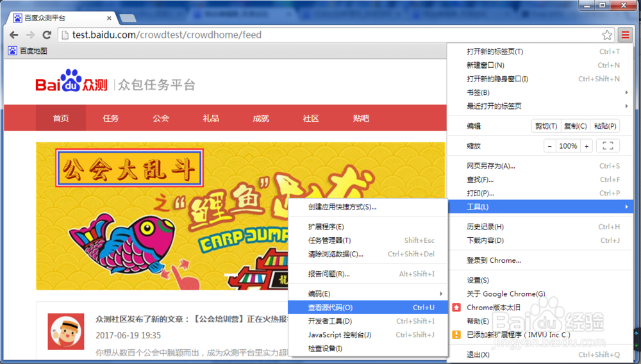This screenshot has width=641, height=364.
Task: Open the Chrome hamburger menu icon
Action: (x=625, y=35)
